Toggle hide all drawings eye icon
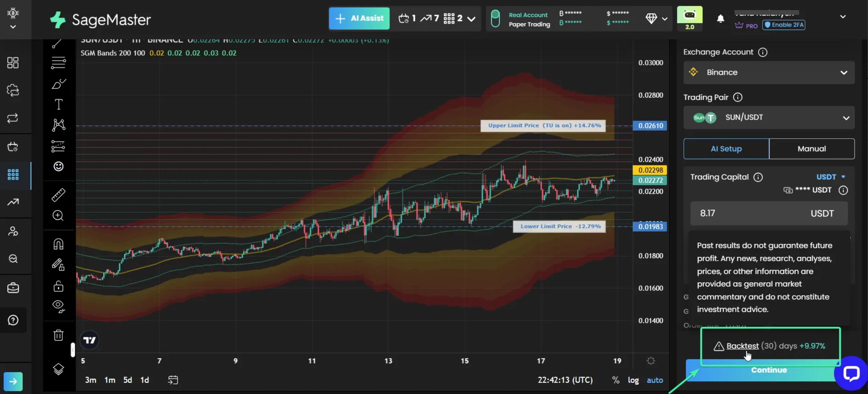 [x=59, y=306]
